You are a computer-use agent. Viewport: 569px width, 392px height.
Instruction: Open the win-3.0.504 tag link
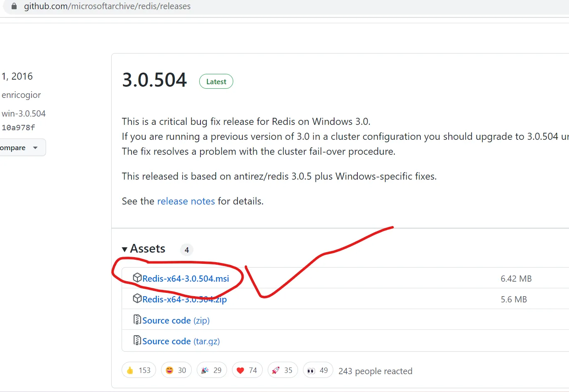(24, 114)
